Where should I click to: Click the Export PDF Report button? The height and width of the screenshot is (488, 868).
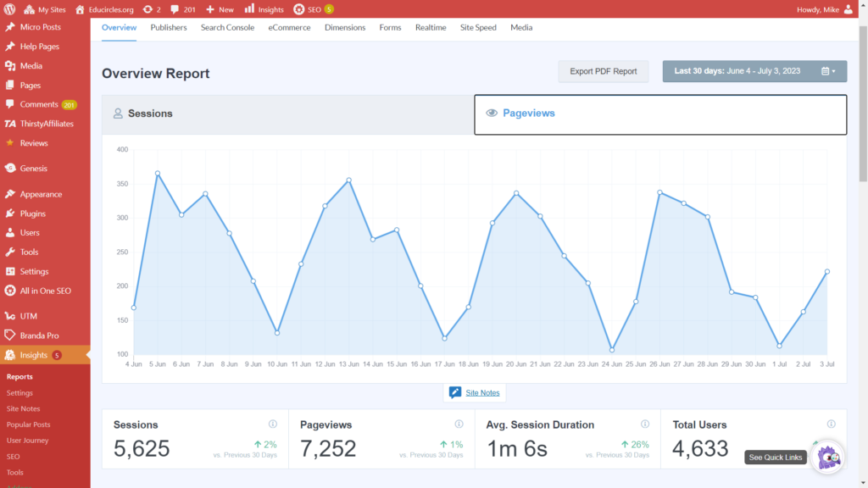click(x=603, y=71)
